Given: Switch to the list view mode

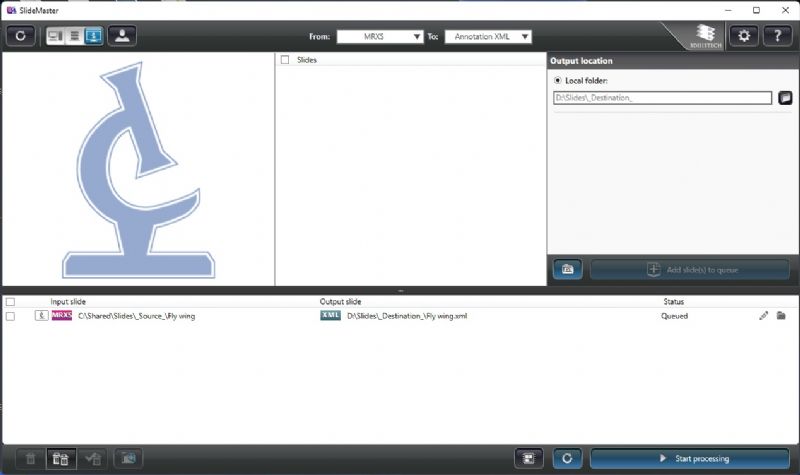Looking at the screenshot, I should click(74, 36).
